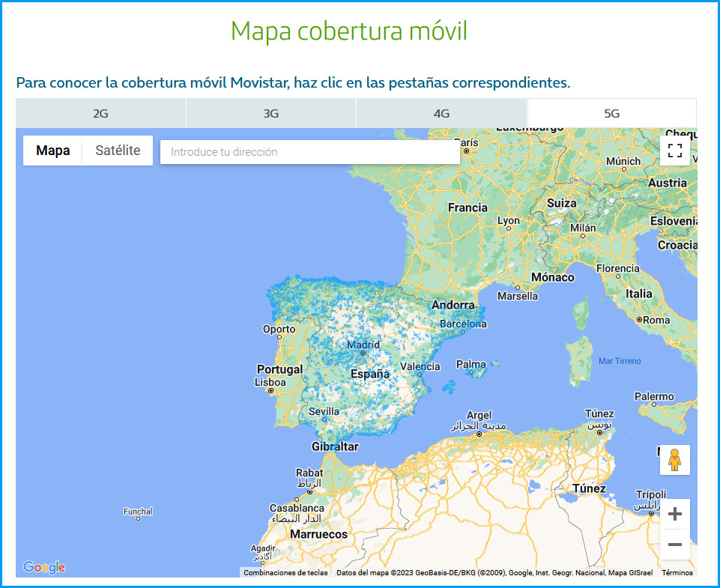Click the Agadir city label
This screenshot has height=588, width=720.
[x=263, y=548]
